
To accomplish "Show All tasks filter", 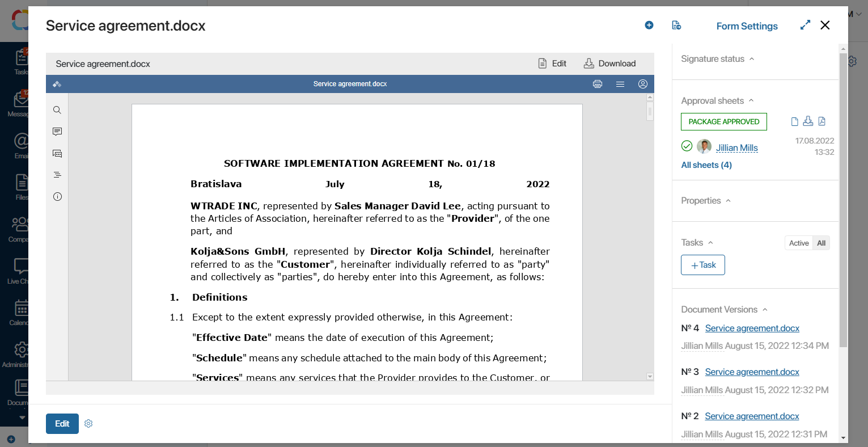I will pyautogui.click(x=821, y=243).
